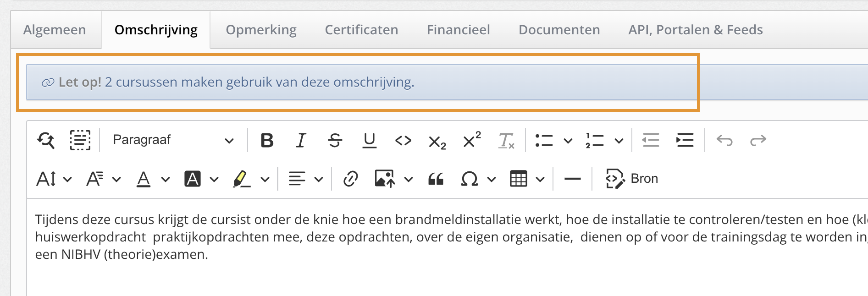Expand the font size dropdown
The height and width of the screenshot is (296, 868).
coord(54,179)
